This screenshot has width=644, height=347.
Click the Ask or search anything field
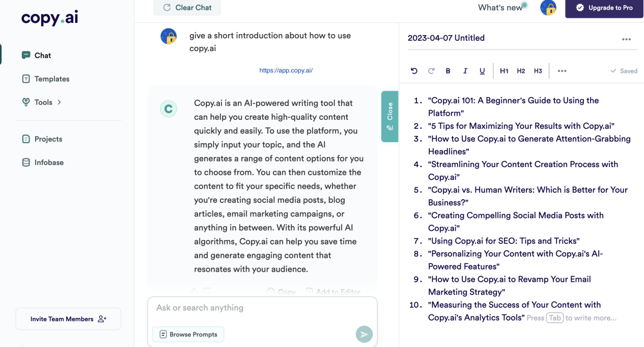click(x=262, y=308)
